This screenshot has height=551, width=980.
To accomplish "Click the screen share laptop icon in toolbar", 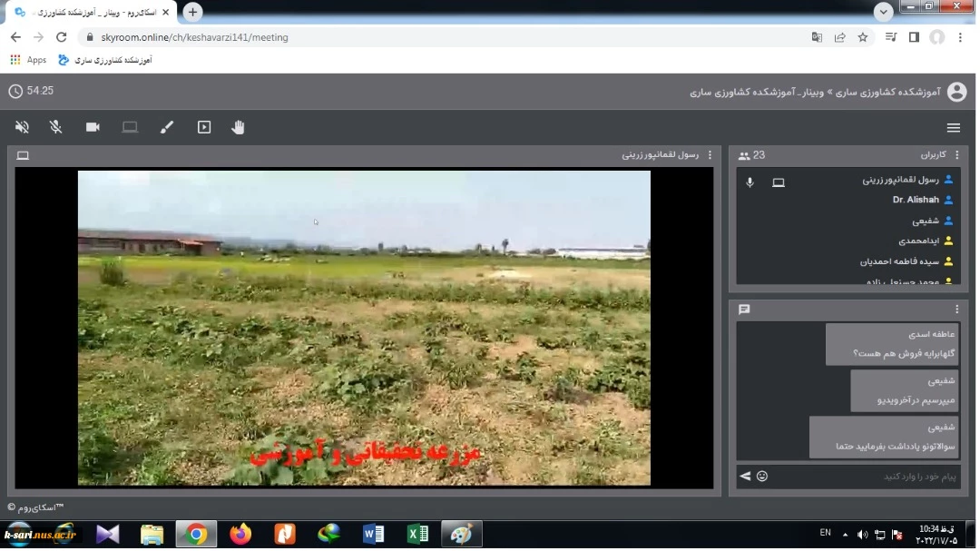I will coord(130,128).
